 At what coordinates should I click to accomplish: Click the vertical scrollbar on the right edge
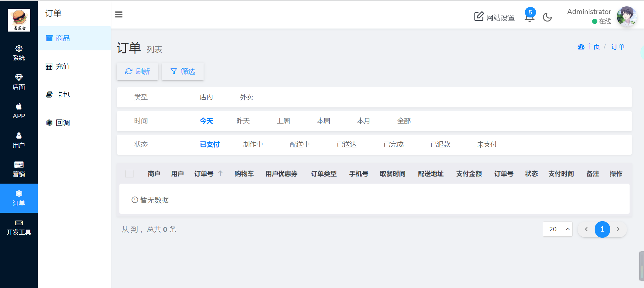point(642,266)
